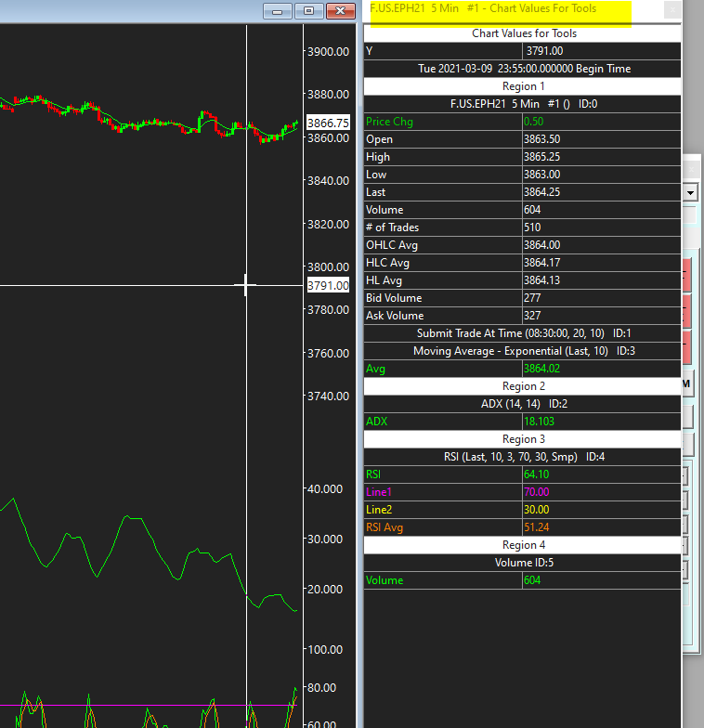The image size is (704, 728).
Task: Click the F.US.EPH21 5 Min ID:0 row
Action: 522,104
